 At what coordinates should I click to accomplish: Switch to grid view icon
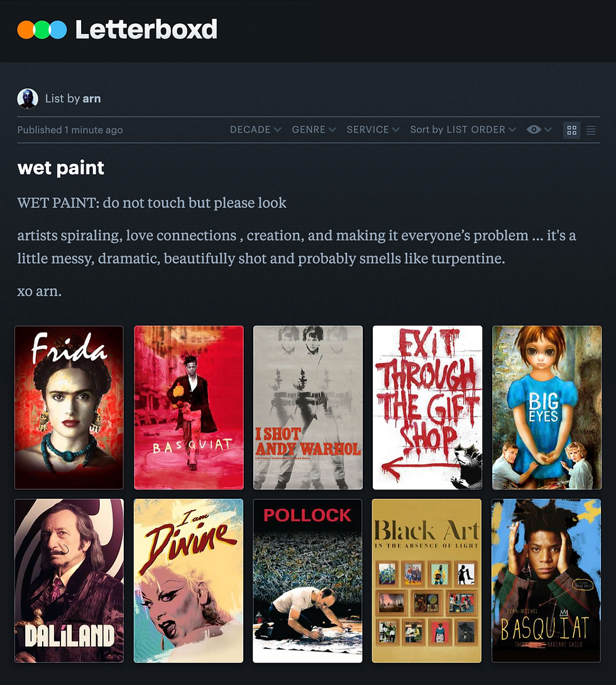pyautogui.click(x=571, y=130)
